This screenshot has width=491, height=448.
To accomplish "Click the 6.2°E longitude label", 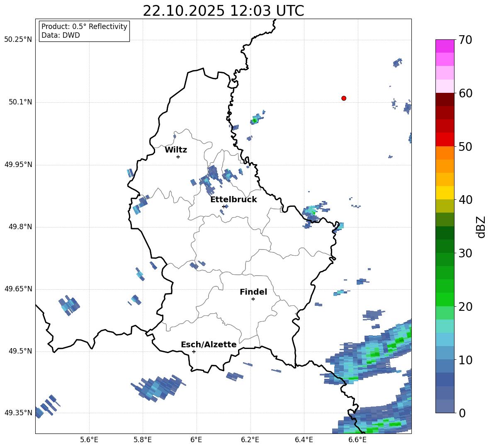I will click(x=250, y=440).
